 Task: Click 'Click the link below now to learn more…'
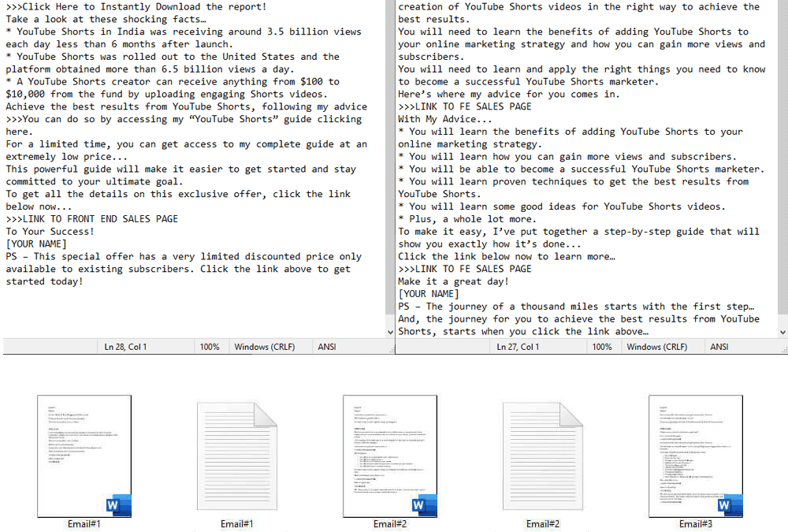pyautogui.click(x=507, y=256)
